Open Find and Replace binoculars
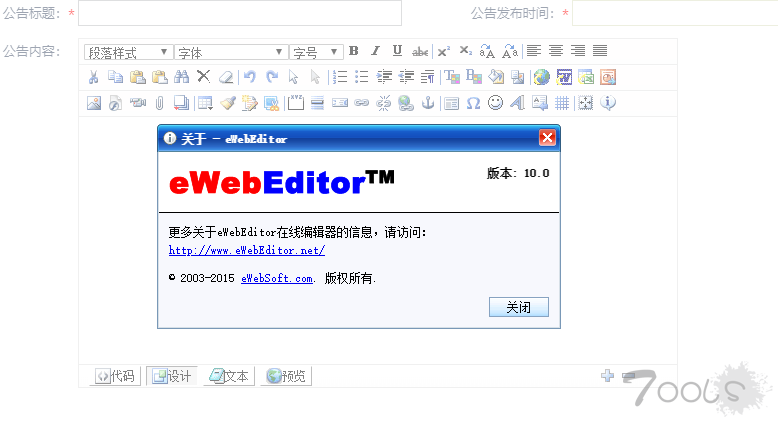Screen dimensions: 778x422 pyautogui.click(x=182, y=77)
